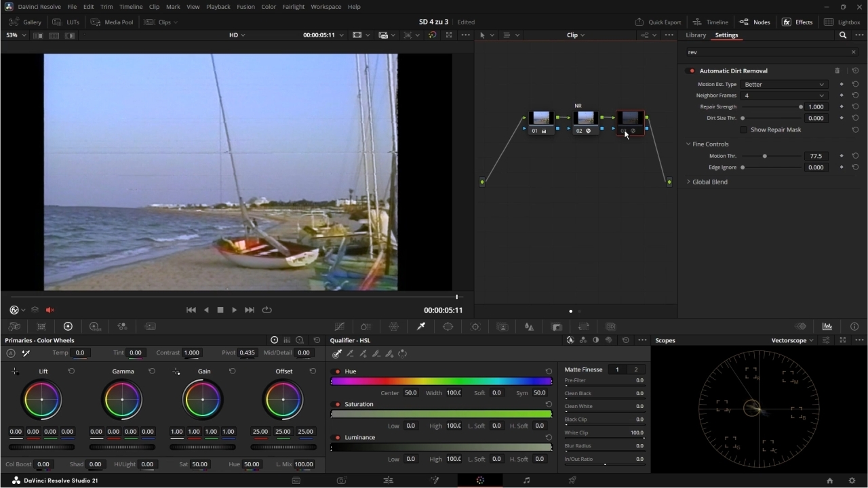Delete the Automatic Dirt Removal effect
868x488 pixels.
(837, 70)
